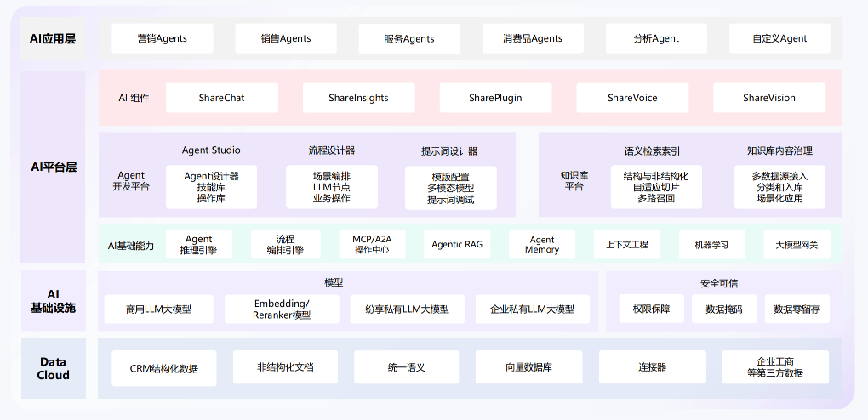The height and width of the screenshot is (420, 868).
Task: Select the 权限保障 box
Action: (652, 309)
